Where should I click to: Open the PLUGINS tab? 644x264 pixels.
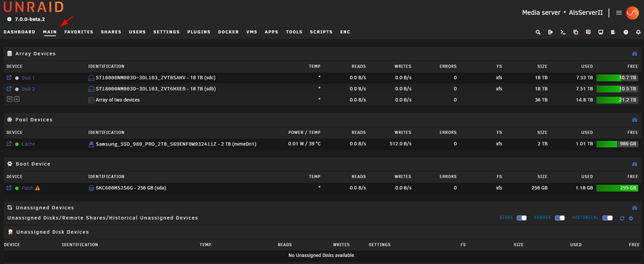(x=199, y=32)
